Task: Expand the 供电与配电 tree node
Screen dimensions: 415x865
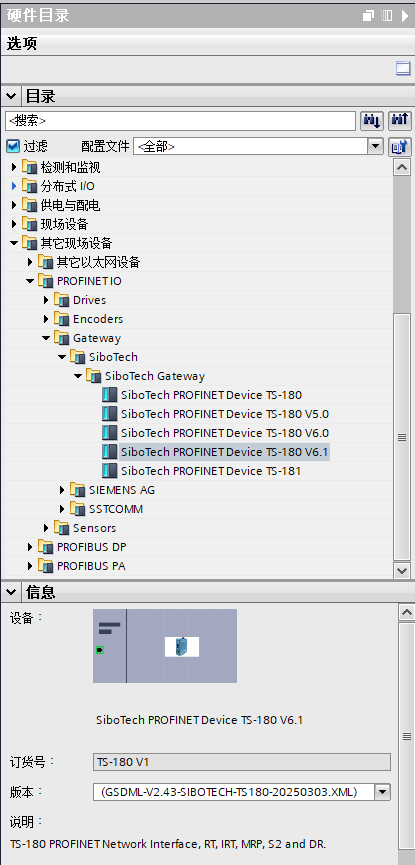Action: 14,205
